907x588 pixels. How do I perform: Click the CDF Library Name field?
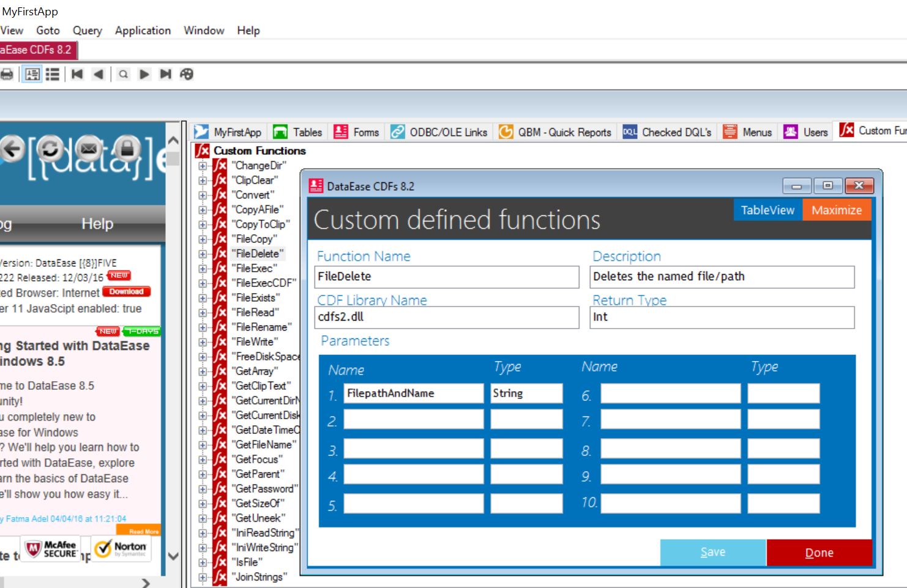point(447,317)
